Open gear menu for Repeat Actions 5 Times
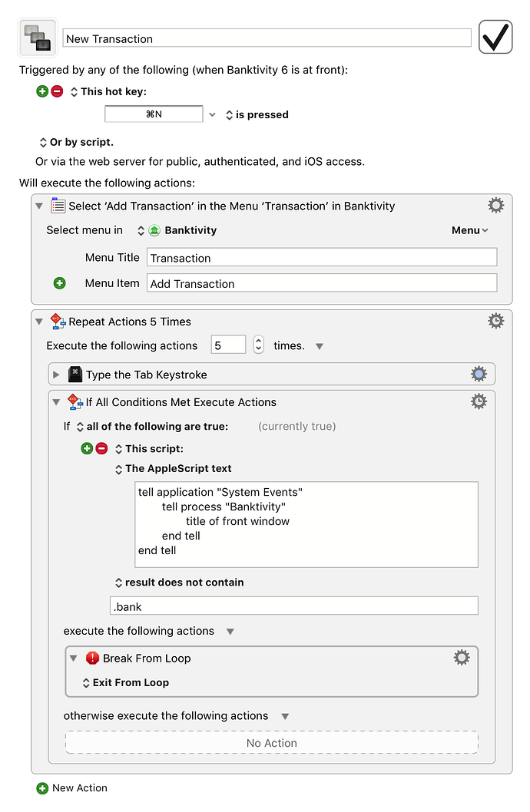Viewport: 530px width, 812px height. click(x=495, y=321)
